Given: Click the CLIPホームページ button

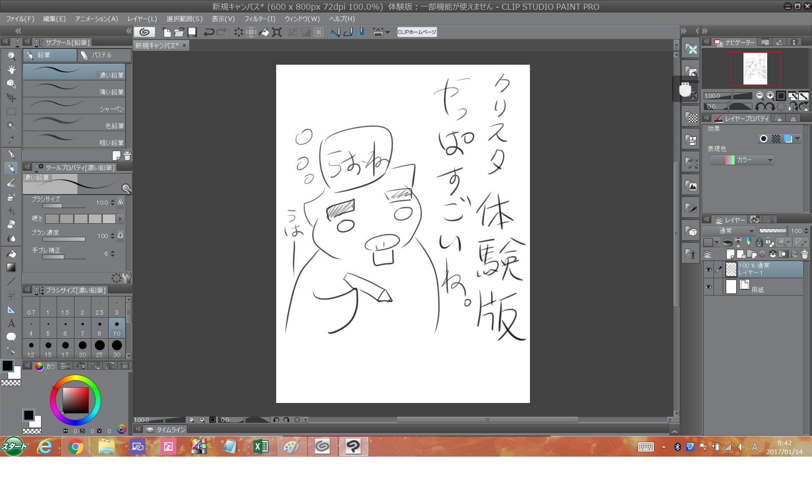Looking at the screenshot, I should point(417,32).
